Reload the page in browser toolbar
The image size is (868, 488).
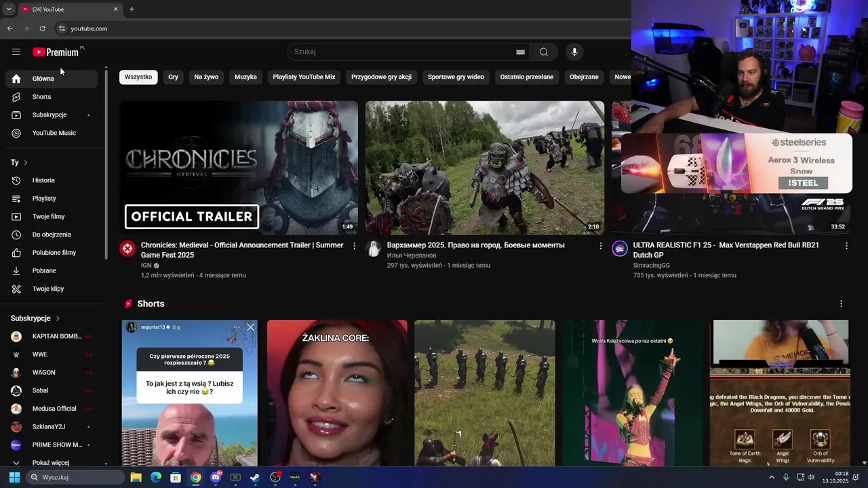[42, 28]
